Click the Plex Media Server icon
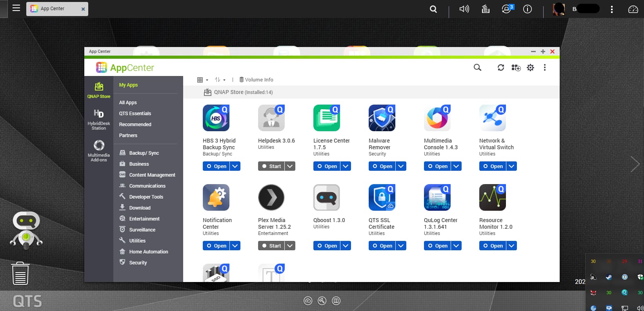 [271, 197]
